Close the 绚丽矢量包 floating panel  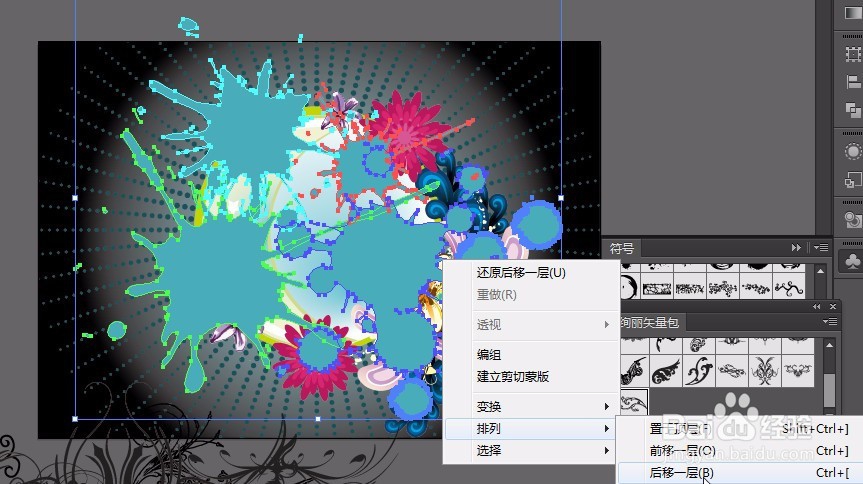[x=833, y=307]
